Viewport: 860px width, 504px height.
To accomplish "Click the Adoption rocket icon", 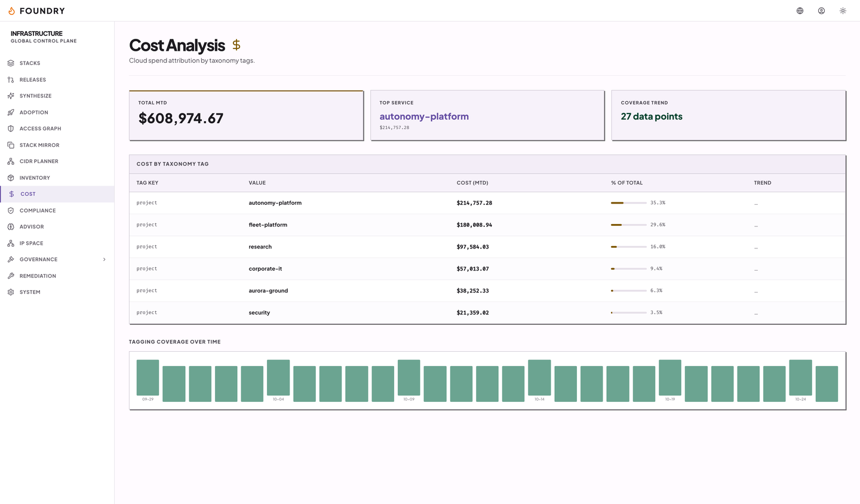I will point(11,112).
